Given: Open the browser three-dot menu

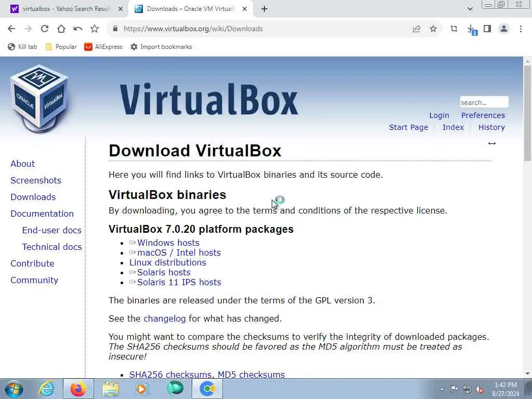Looking at the screenshot, I should coord(521,29).
